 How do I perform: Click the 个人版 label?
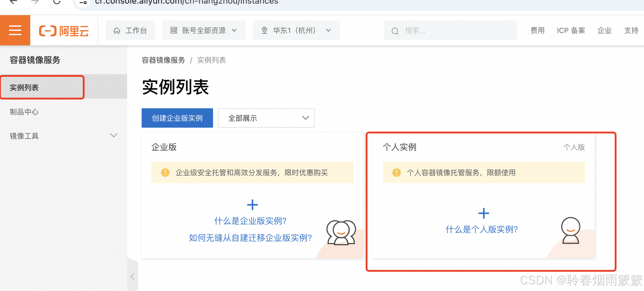[x=574, y=147]
